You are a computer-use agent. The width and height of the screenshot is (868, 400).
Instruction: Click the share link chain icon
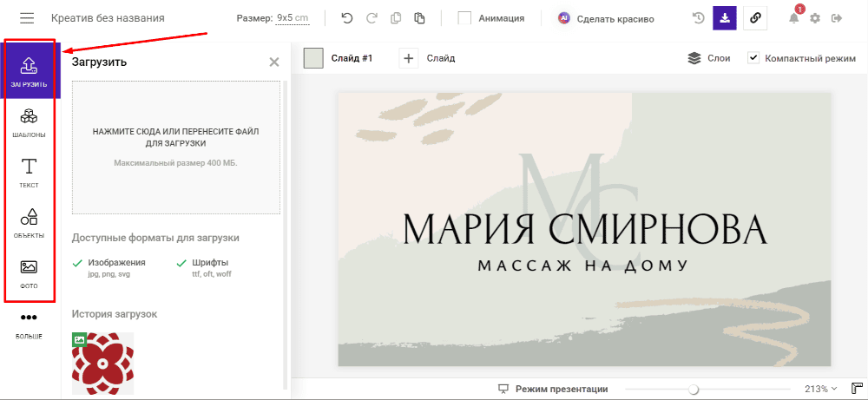[754, 18]
